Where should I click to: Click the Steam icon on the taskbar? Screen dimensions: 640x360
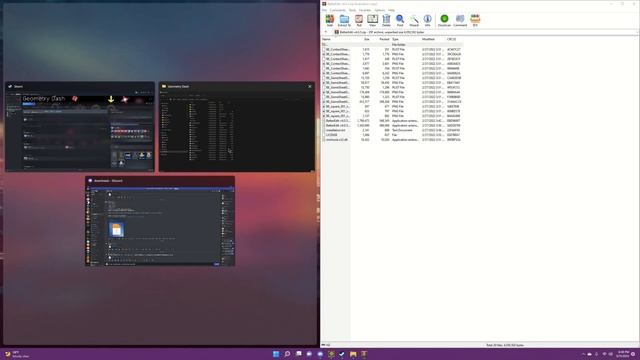[x=342, y=354]
